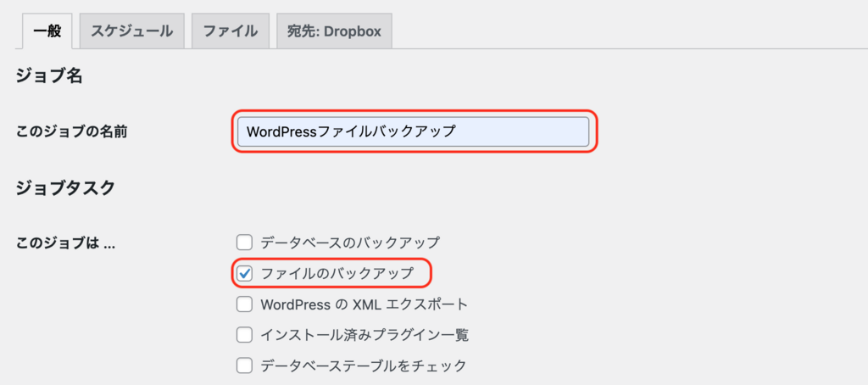
Task: Select the ジョブ名 heading text
Action: [x=49, y=75]
